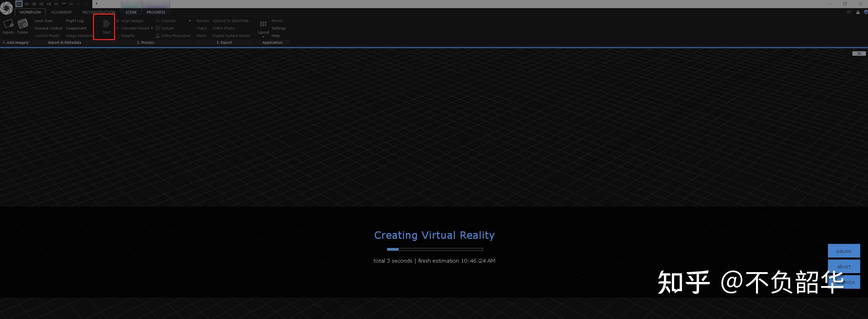Viewport: 868px width, 319px height.
Task: Click the Ortho Photo button
Action: 223,28
